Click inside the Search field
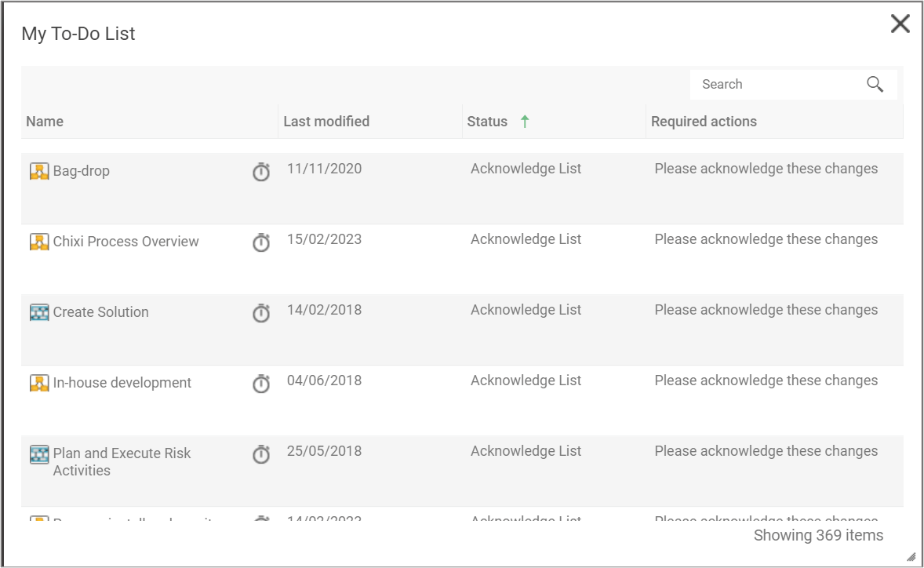The height and width of the screenshot is (568, 924). tap(769, 84)
